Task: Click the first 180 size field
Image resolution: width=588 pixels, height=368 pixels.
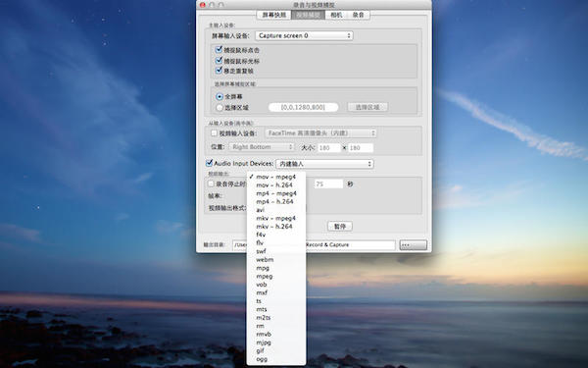Action: coord(329,148)
